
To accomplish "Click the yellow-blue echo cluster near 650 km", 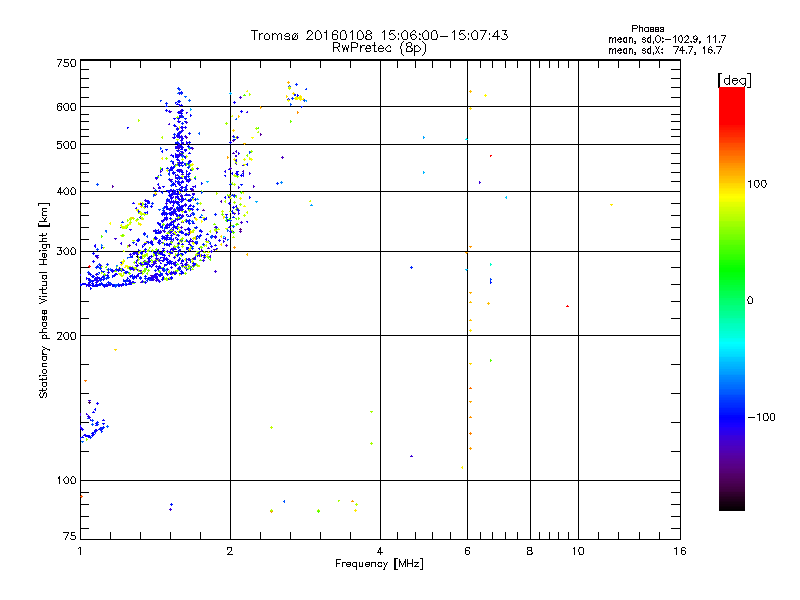I will click(296, 93).
